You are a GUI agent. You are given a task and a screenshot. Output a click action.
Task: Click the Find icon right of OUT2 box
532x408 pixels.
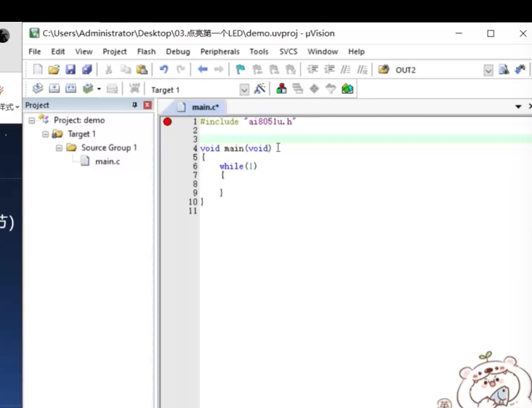coord(504,70)
